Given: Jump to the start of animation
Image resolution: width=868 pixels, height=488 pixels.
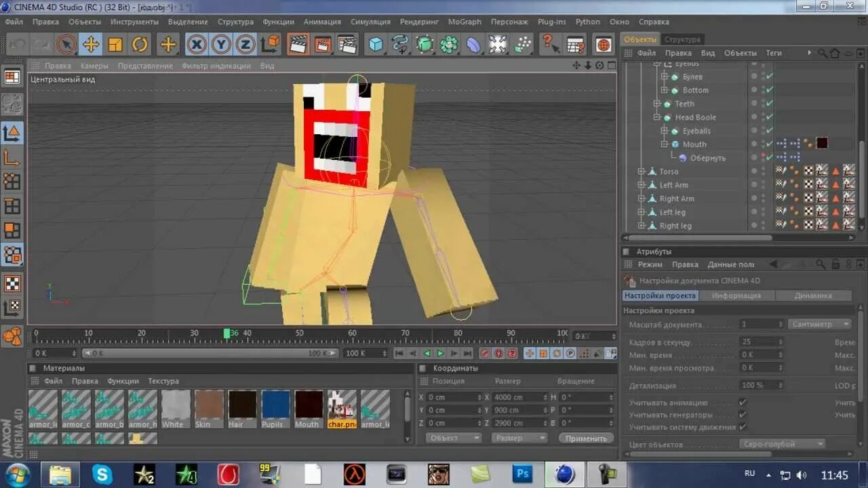Looking at the screenshot, I should (399, 353).
